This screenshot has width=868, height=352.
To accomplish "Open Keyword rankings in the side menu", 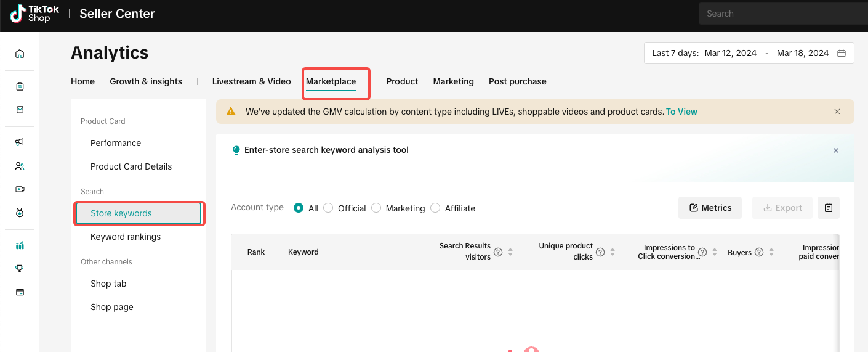I will coord(126,237).
